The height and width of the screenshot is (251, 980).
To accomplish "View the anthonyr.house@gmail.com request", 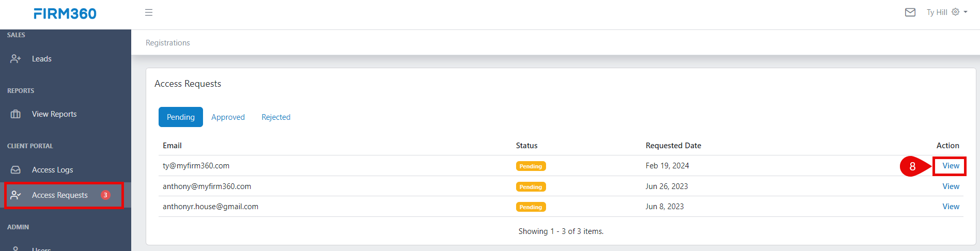I will (x=951, y=207).
